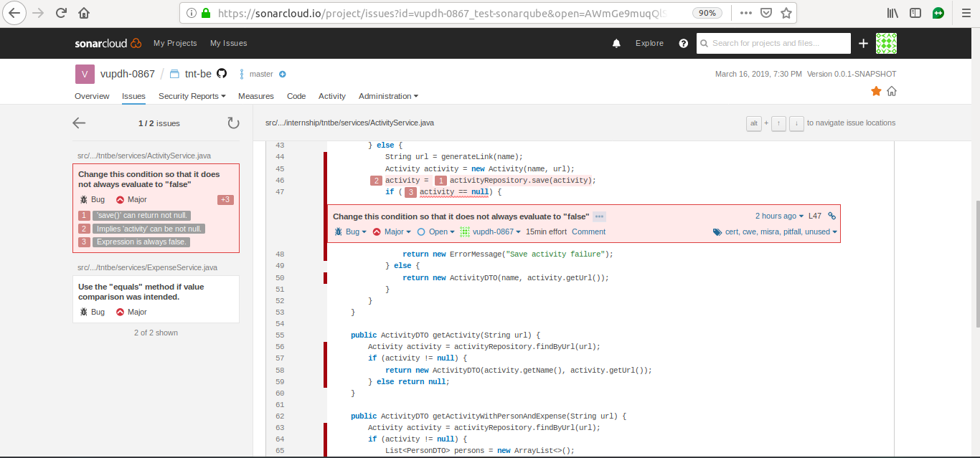The image size is (980, 458).
Task: Open the Open status dropdown
Action: (435, 232)
